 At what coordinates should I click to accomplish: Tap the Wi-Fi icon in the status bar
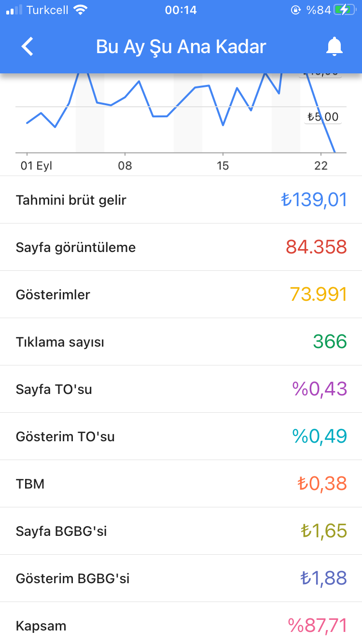(x=81, y=10)
